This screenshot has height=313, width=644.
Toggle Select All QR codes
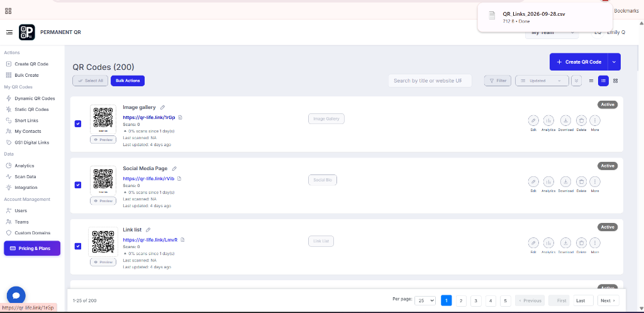click(91, 81)
